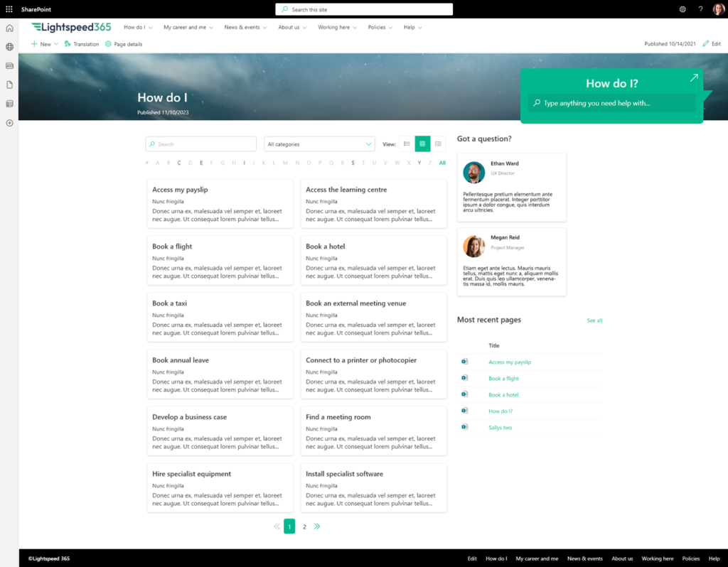Click footer Policies link
The height and width of the screenshot is (567, 728).
coord(691,558)
